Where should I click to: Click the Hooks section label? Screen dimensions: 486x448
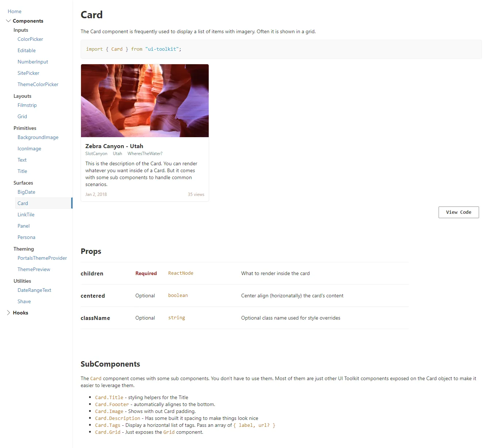pyautogui.click(x=20, y=313)
